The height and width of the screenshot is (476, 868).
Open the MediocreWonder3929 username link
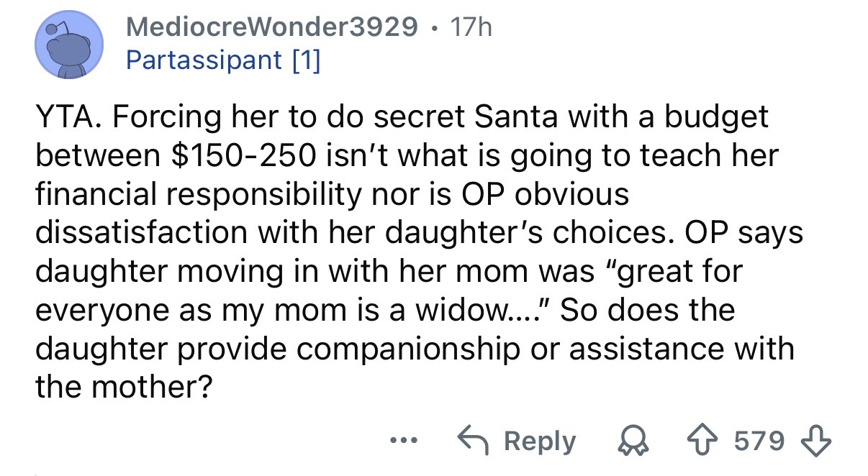point(271,27)
